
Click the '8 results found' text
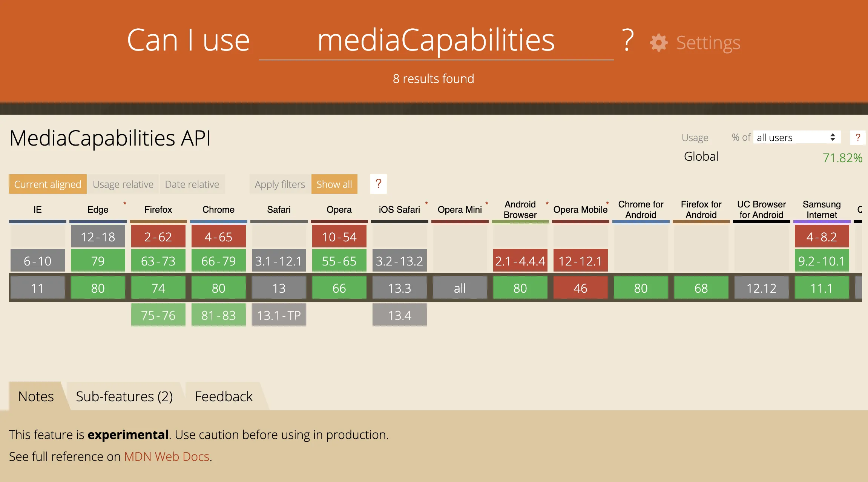click(x=434, y=78)
